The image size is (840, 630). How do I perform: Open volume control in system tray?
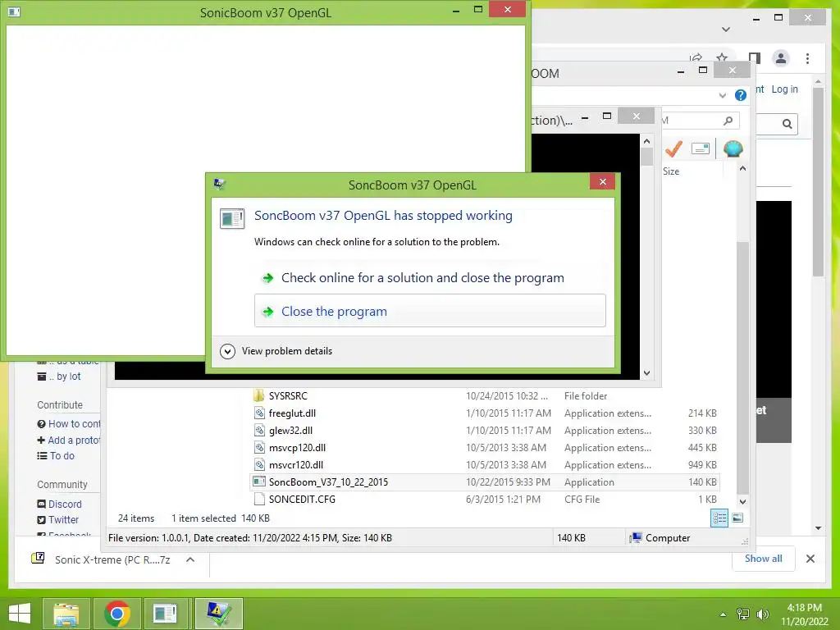coord(762,614)
